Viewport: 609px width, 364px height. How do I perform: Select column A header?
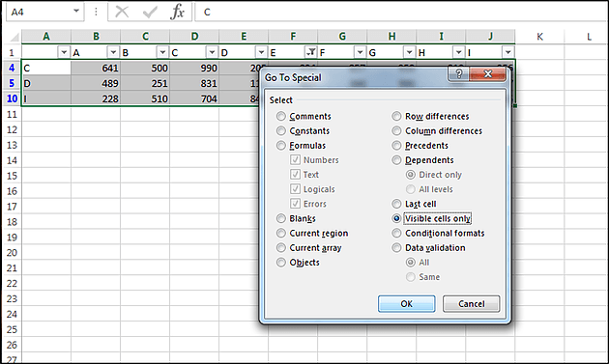46,37
